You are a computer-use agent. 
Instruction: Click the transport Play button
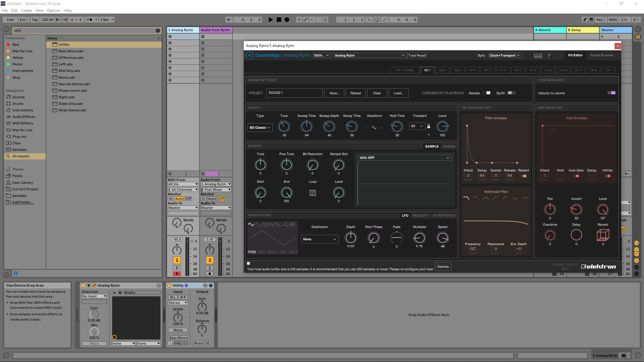tap(271, 20)
